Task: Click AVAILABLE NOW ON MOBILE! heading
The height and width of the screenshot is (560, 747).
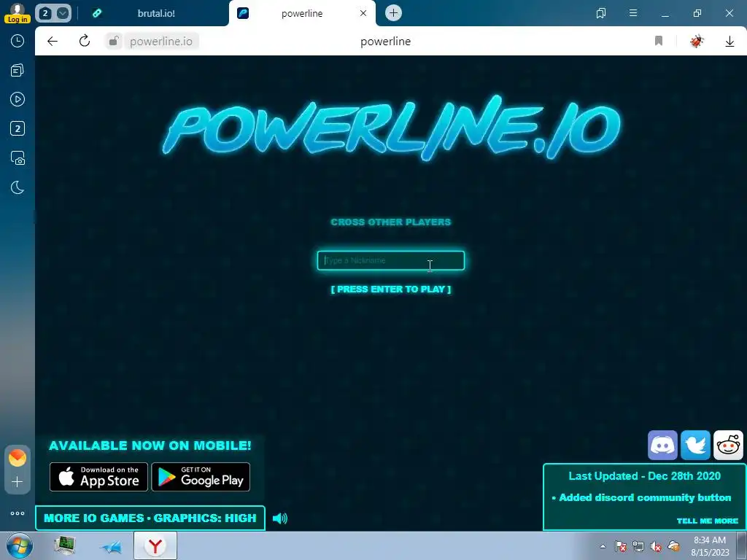Action: (x=150, y=446)
